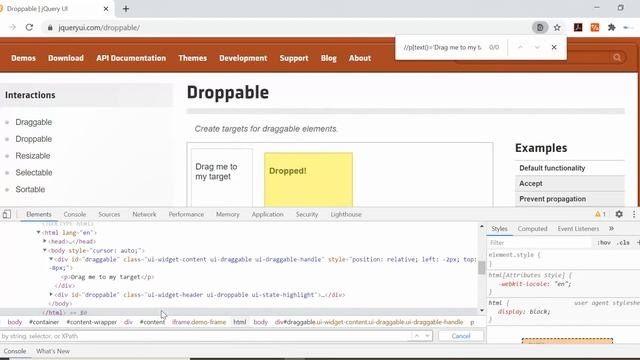
Task: Open API Documentation
Action: pos(131,58)
